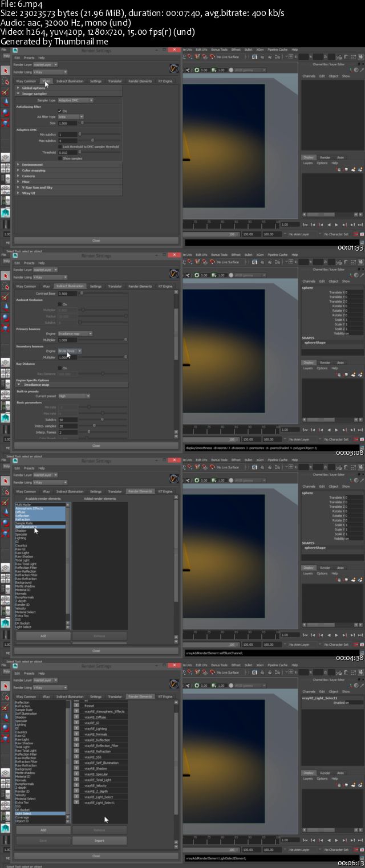Select Self Illumination in 00:04:38 available elements

click(x=40, y=527)
